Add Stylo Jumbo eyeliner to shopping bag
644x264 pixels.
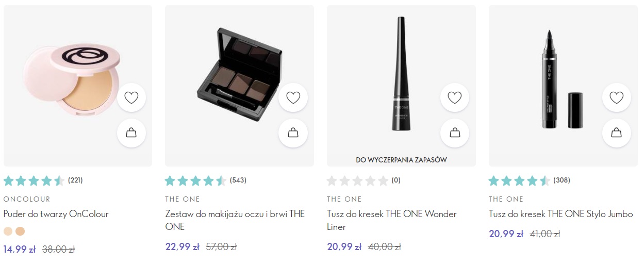pyautogui.click(x=616, y=133)
